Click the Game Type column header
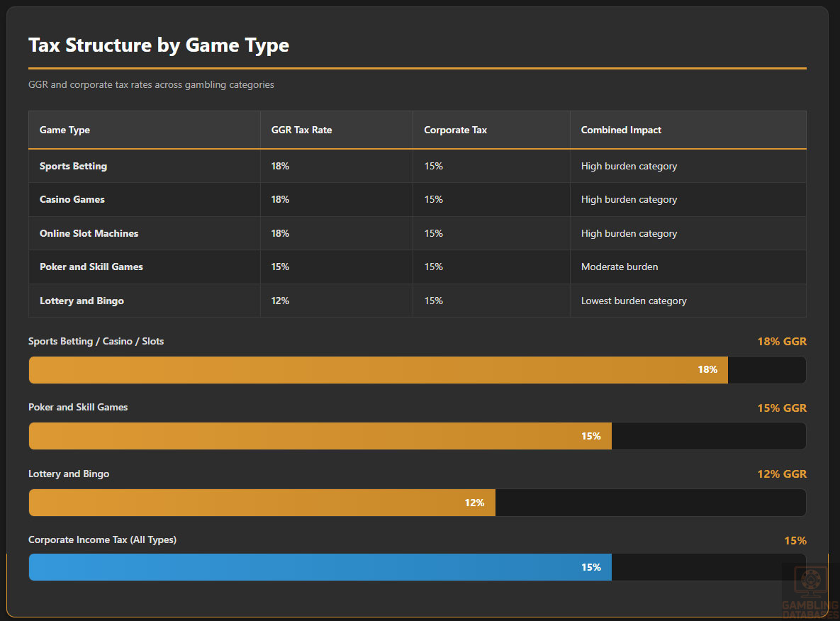 click(x=65, y=130)
